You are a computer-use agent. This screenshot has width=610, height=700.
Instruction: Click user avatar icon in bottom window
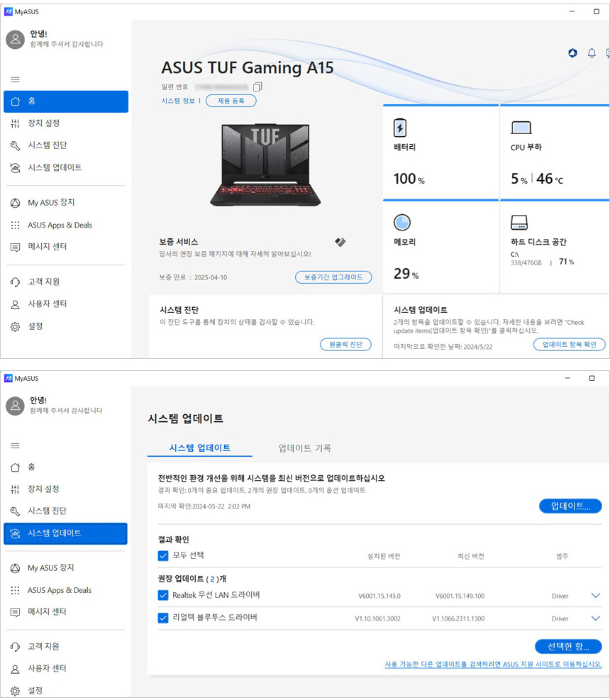pos(15,406)
